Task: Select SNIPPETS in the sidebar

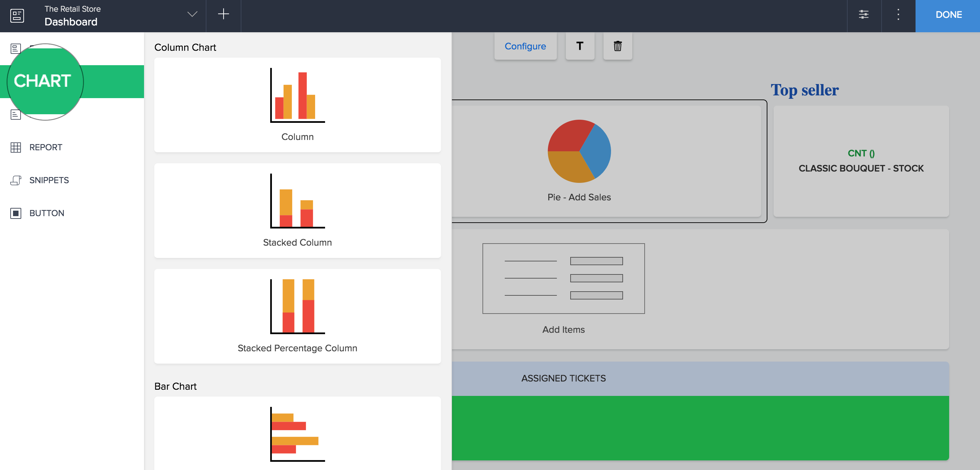Action: tap(49, 180)
